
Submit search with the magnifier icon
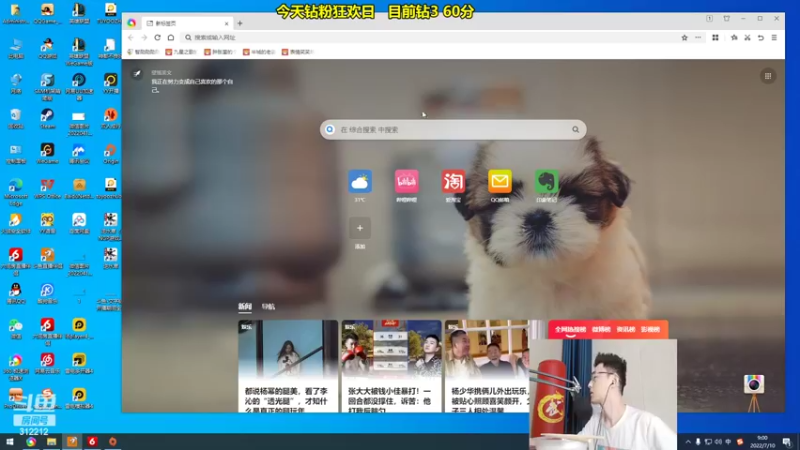click(576, 130)
